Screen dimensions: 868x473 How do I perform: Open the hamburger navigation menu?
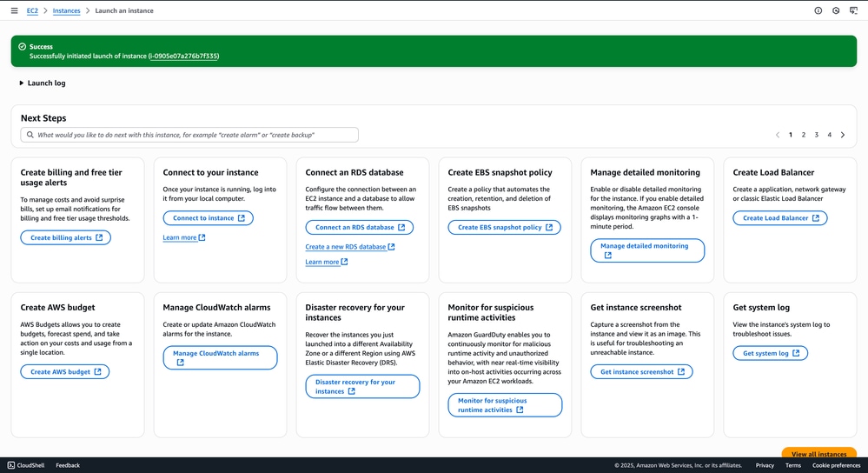coord(14,10)
